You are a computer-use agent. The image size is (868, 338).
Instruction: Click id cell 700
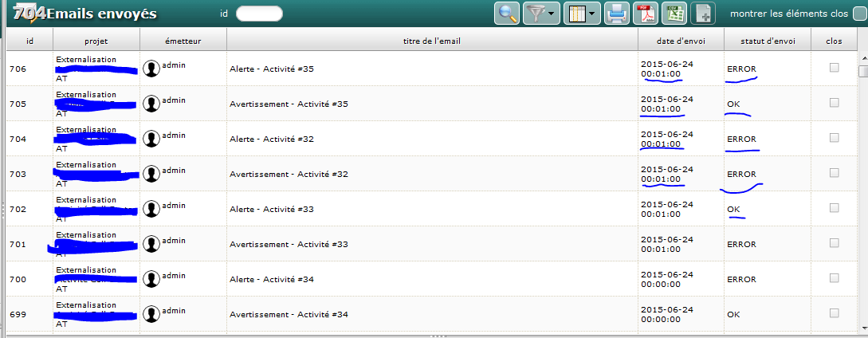point(18,280)
